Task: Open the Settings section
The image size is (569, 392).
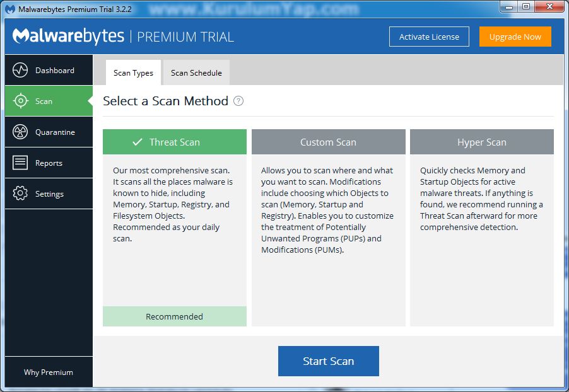Action: 49,193
